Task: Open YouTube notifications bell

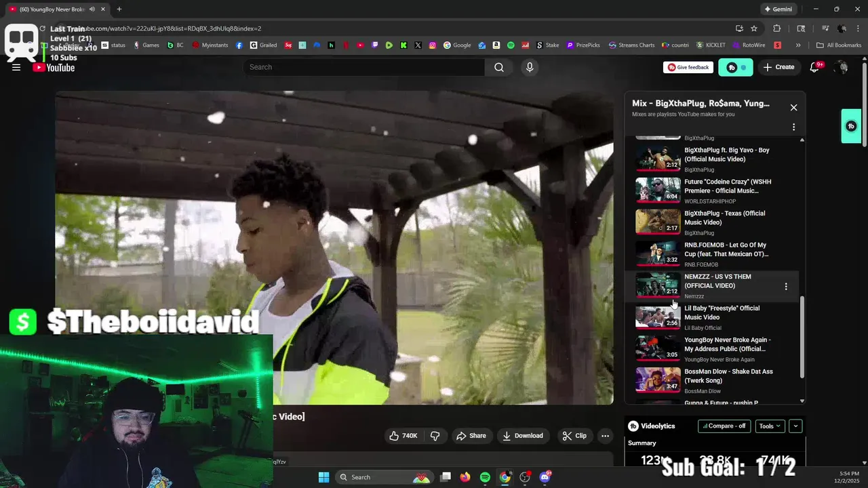Action: click(x=815, y=67)
